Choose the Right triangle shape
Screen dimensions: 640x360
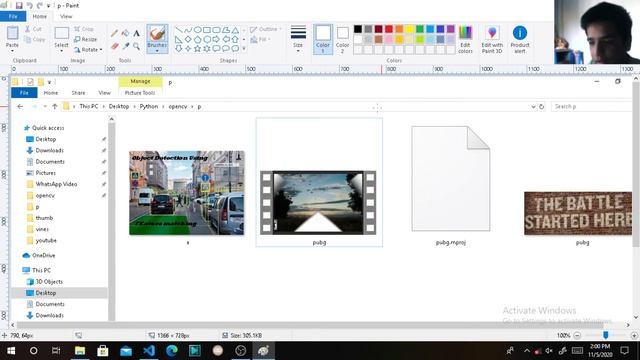pyautogui.click(x=179, y=40)
